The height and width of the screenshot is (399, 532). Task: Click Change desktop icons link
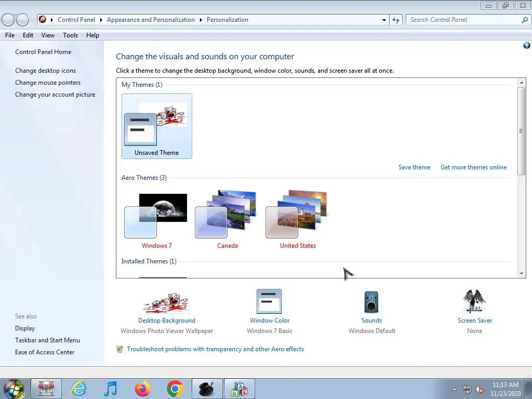pyautogui.click(x=46, y=71)
